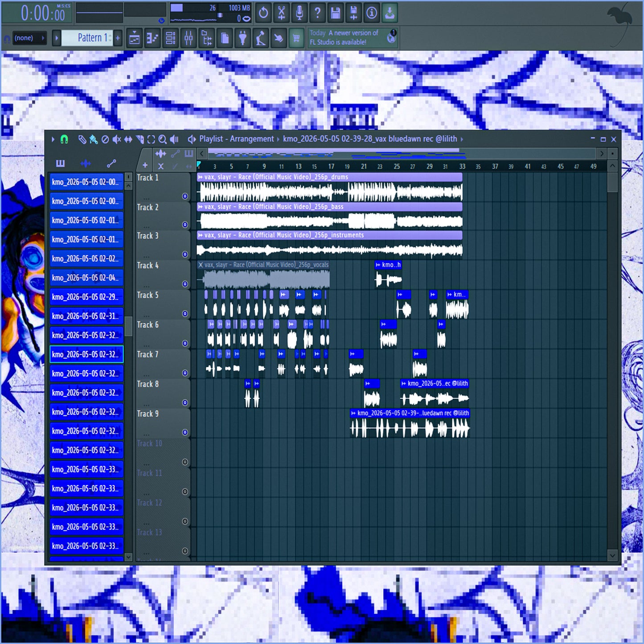Select the Delete tool in Playlist toolbar
This screenshot has width=644, height=644.
[x=105, y=139]
